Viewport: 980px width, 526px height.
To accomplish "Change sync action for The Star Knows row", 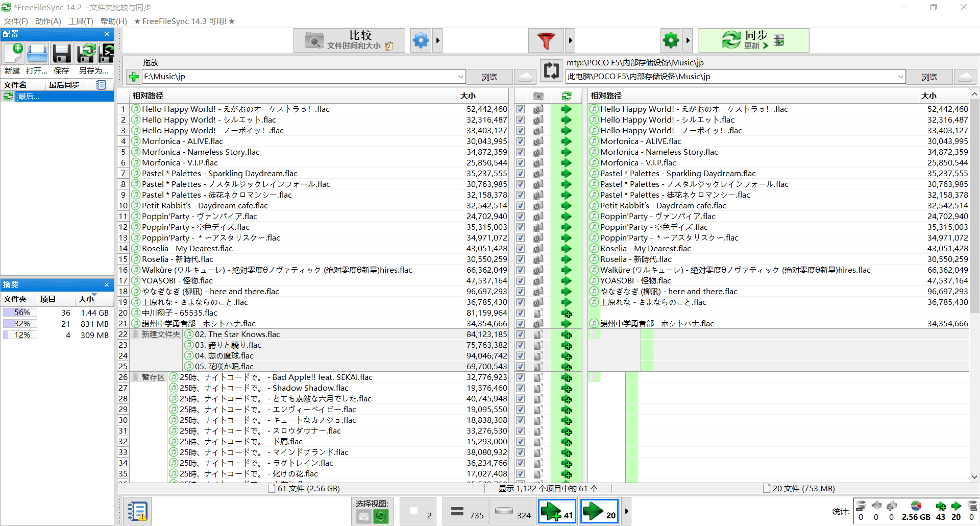I will coord(567,334).
